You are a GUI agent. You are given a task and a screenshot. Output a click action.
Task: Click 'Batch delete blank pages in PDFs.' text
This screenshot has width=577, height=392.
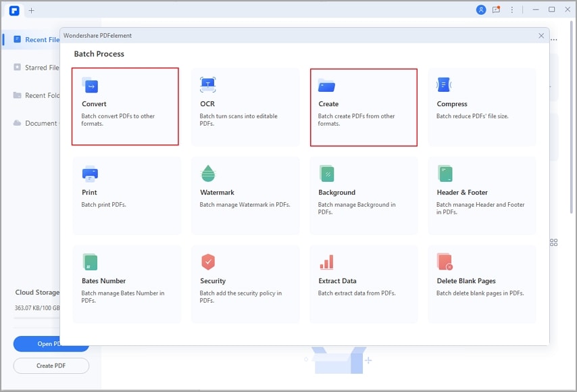tap(480, 293)
